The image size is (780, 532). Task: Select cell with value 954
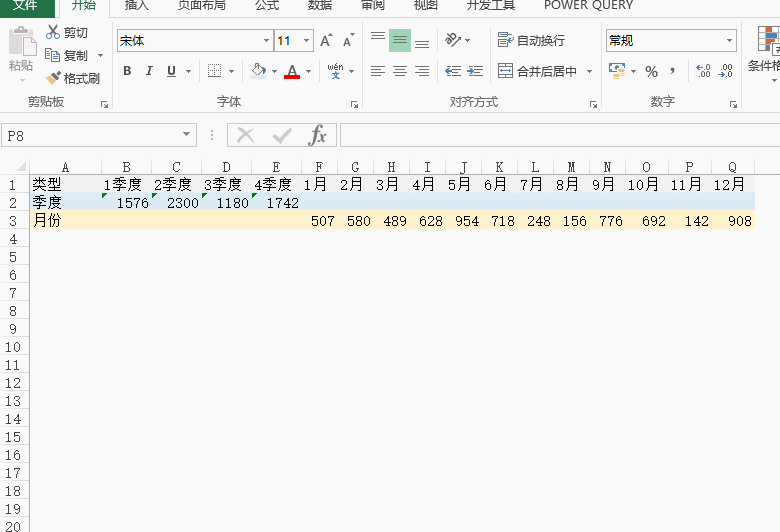(464, 220)
